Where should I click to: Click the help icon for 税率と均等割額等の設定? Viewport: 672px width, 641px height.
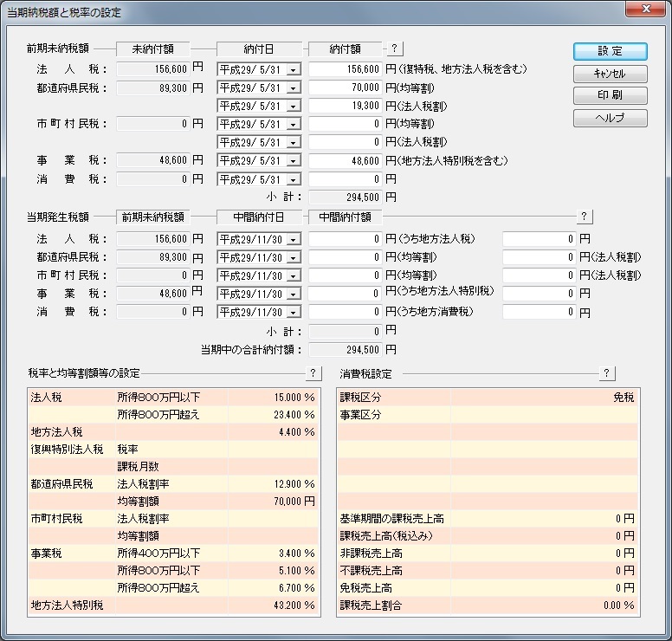313,373
